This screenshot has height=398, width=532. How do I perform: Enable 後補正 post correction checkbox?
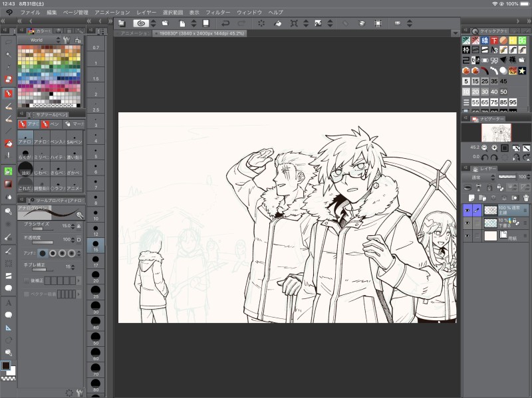(27, 280)
